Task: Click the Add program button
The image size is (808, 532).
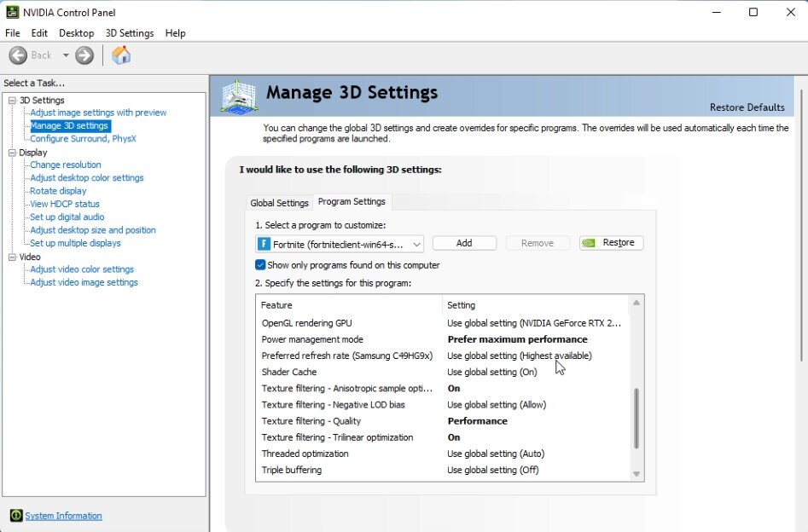Action: (464, 243)
